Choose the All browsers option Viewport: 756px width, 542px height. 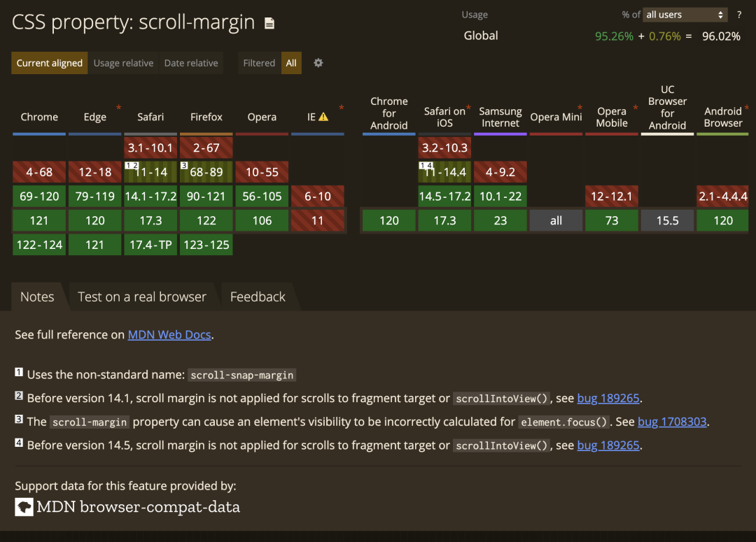tap(291, 63)
